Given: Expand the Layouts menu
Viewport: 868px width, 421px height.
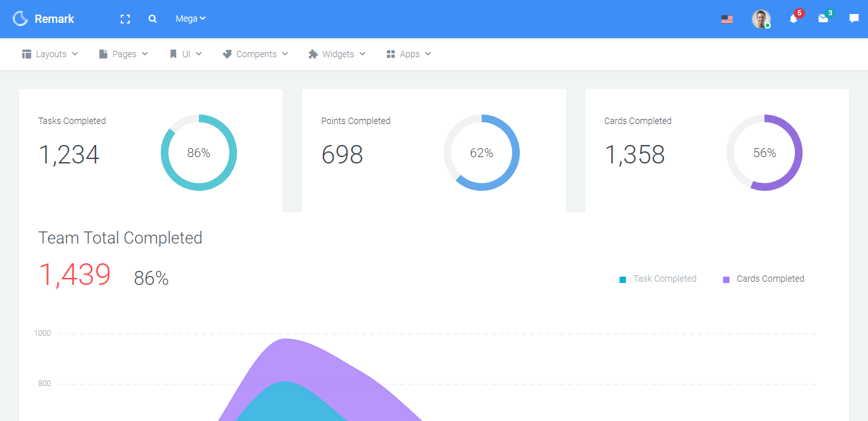Looking at the screenshot, I should (50, 54).
